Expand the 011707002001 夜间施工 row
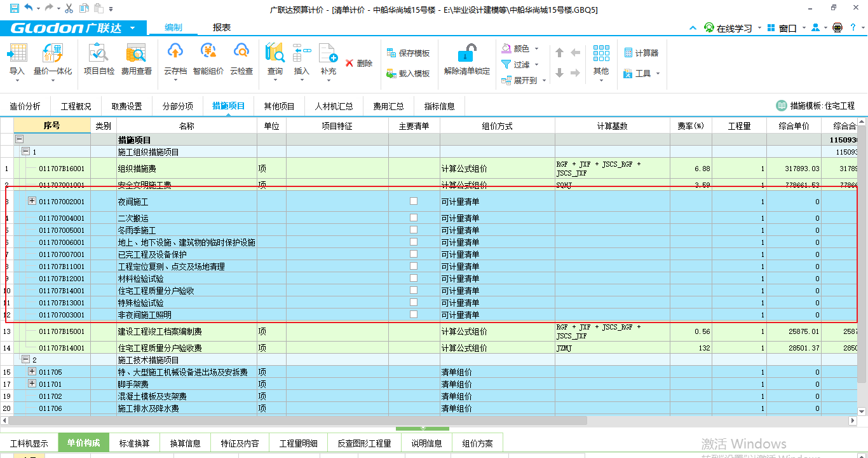Viewport: 868px width, 458px height. (32, 201)
